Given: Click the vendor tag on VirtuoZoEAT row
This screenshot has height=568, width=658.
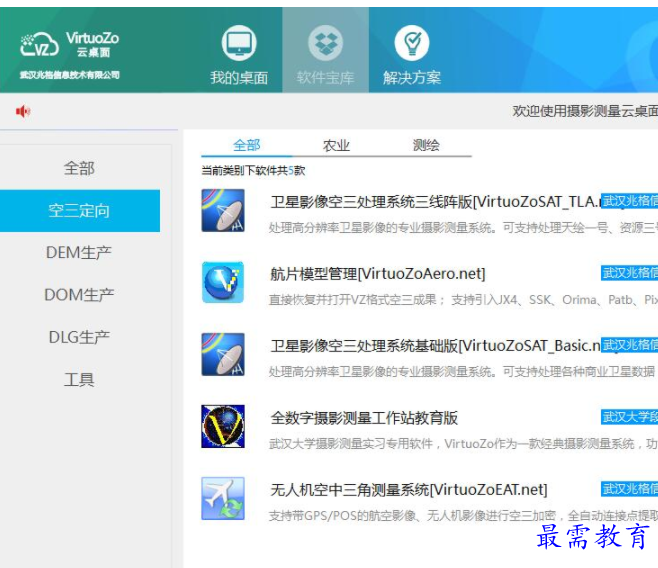Looking at the screenshot, I should 629,489.
